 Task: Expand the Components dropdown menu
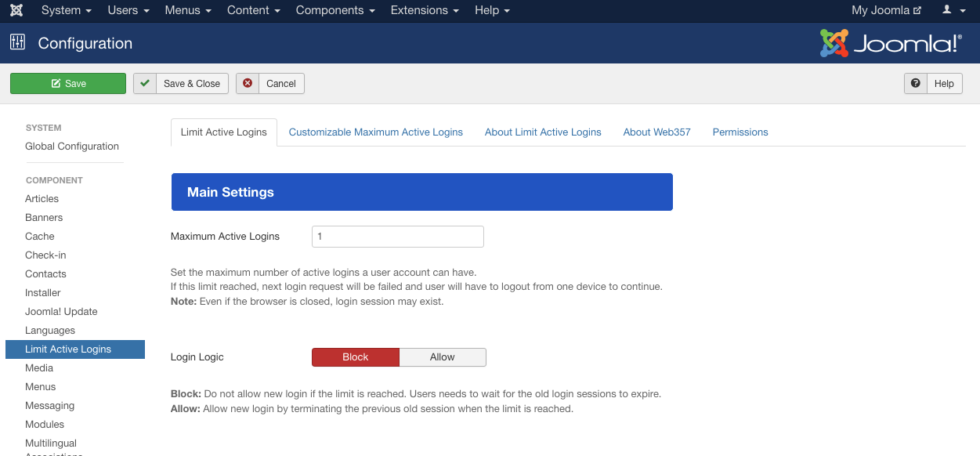click(x=335, y=11)
